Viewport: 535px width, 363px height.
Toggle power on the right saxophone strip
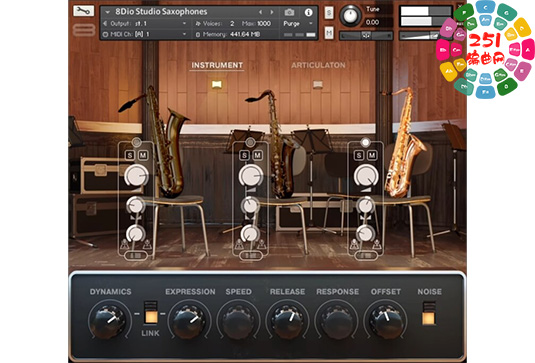tap(365, 142)
